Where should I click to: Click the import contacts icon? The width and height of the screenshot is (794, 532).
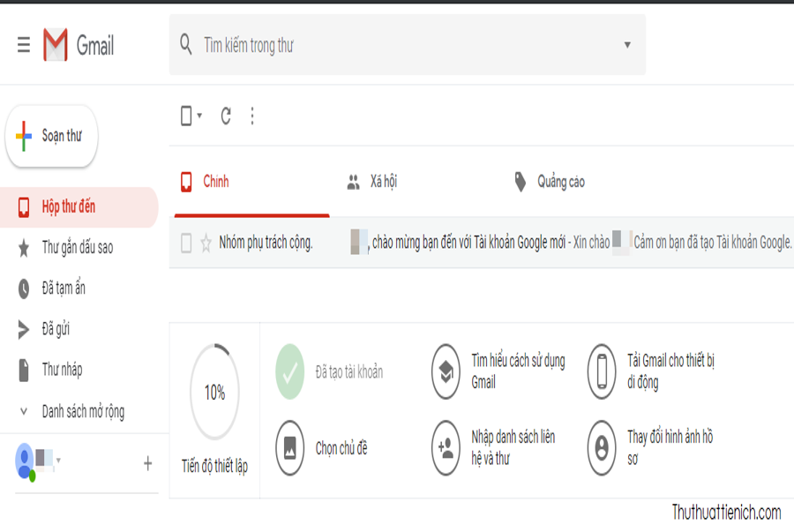pos(446,447)
